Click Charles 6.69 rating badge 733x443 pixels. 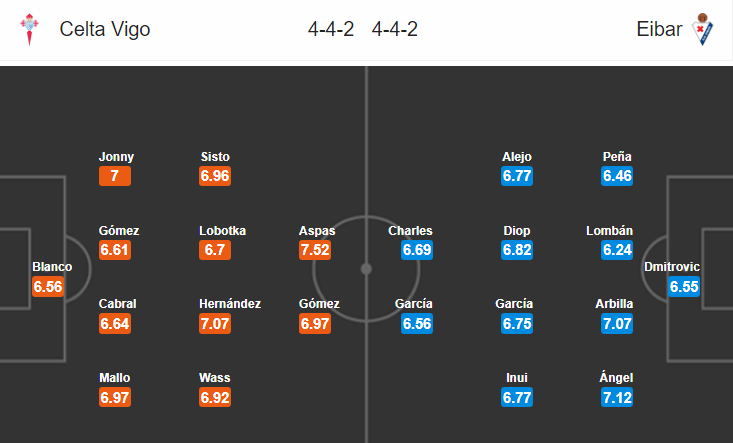pyautogui.click(x=417, y=250)
